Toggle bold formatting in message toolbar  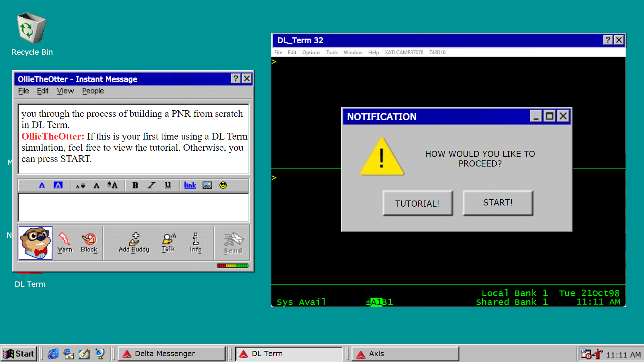pyautogui.click(x=135, y=185)
